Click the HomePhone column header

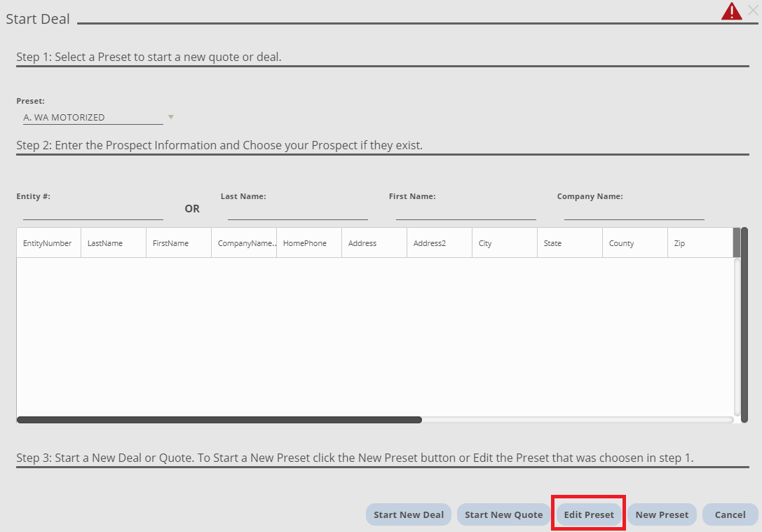tap(308, 243)
